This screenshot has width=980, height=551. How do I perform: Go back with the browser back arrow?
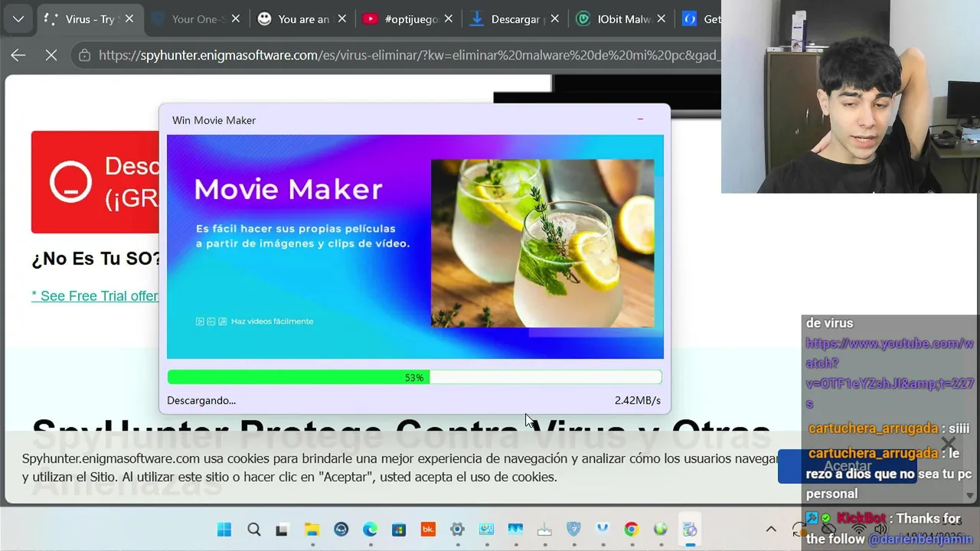(x=18, y=55)
